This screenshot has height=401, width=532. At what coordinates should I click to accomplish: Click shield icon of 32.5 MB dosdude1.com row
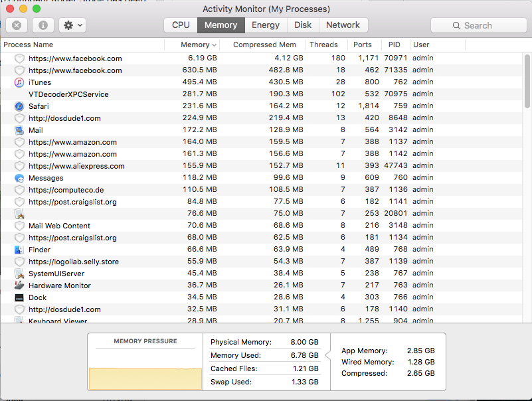(x=19, y=309)
